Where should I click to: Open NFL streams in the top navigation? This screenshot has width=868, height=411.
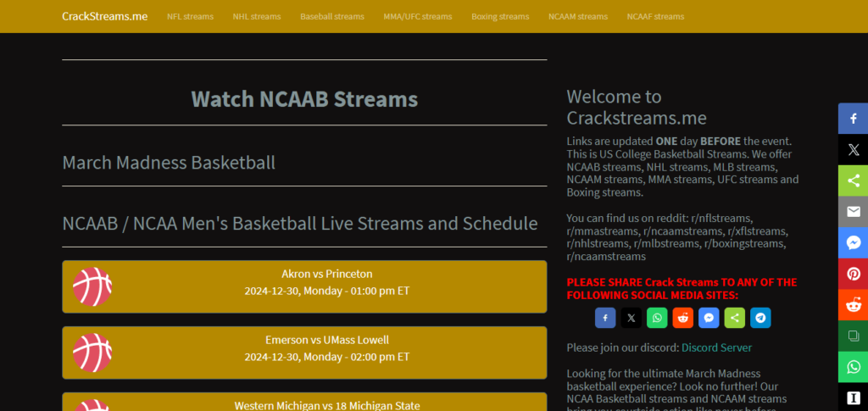[190, 17]
